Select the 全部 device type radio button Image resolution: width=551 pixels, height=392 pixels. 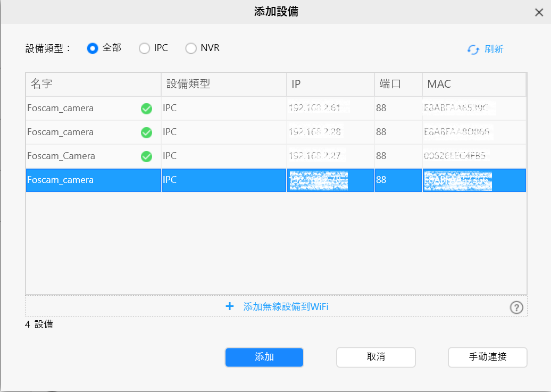tap(93, 48)
